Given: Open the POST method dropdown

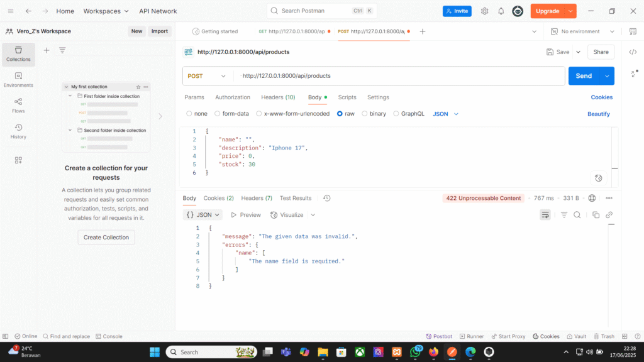Looking at the screenshot, I should 207,76.
